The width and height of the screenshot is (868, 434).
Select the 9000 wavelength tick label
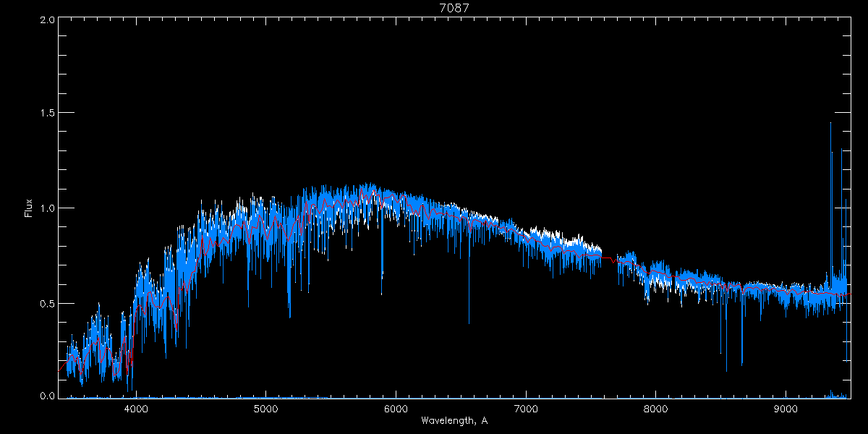786,407
